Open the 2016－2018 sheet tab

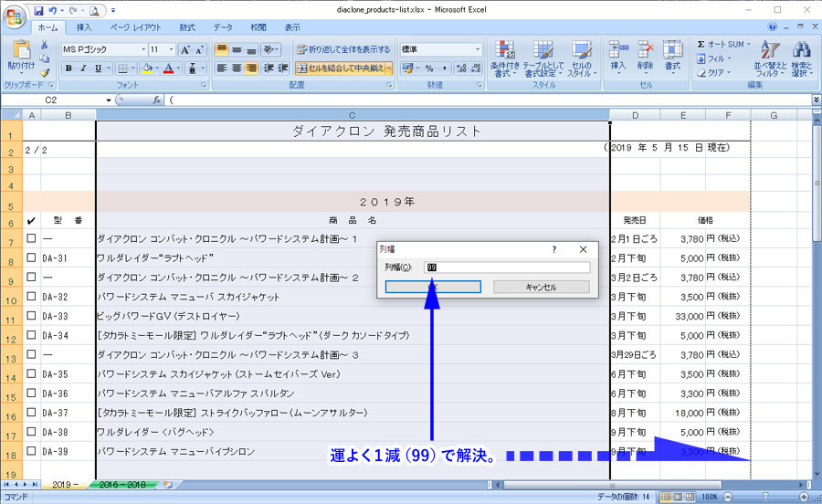click(x=122, y=485)
